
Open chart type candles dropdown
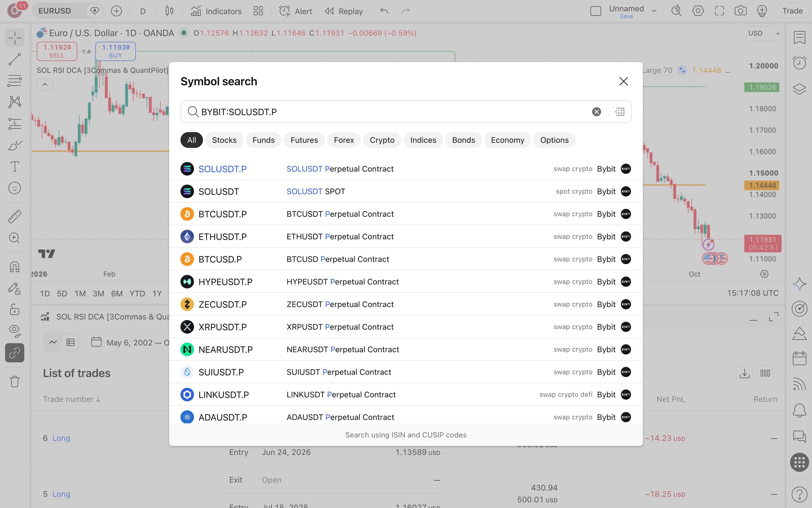coord(169,11)
